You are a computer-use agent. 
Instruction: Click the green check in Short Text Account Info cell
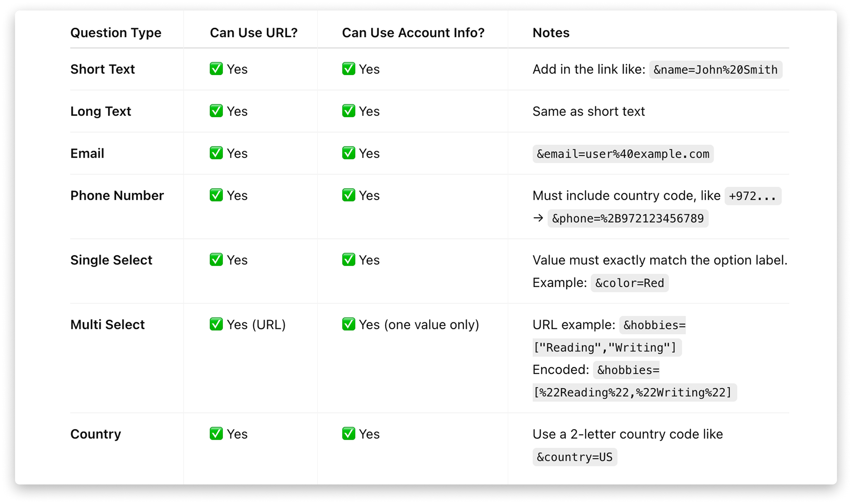pos(348,69)
